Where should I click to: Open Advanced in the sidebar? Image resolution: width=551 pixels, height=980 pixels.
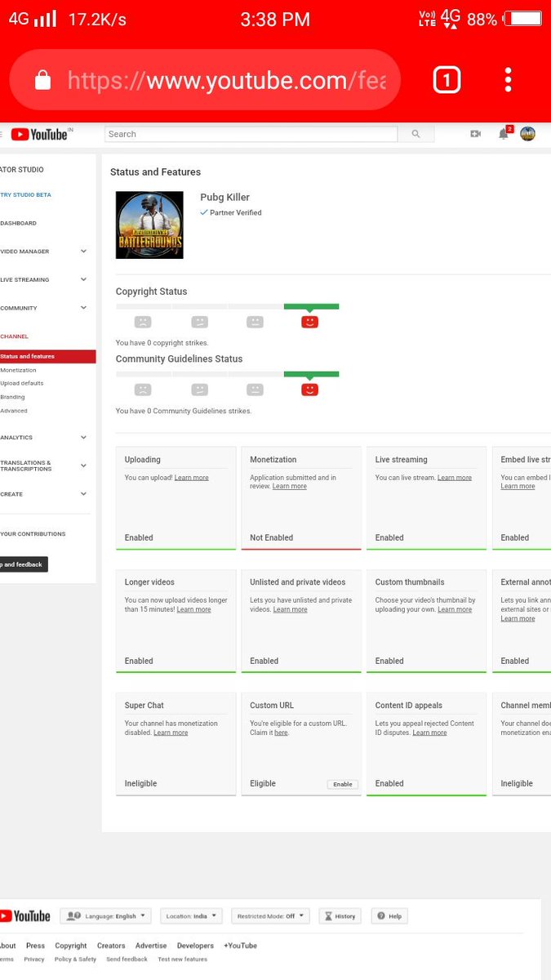pos(14,411)
